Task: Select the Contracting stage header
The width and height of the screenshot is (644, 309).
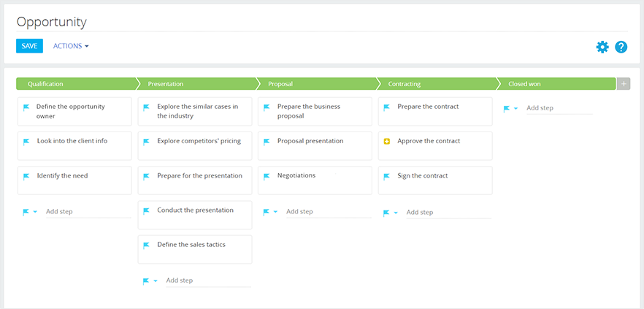Action: (x=437, y=84)
